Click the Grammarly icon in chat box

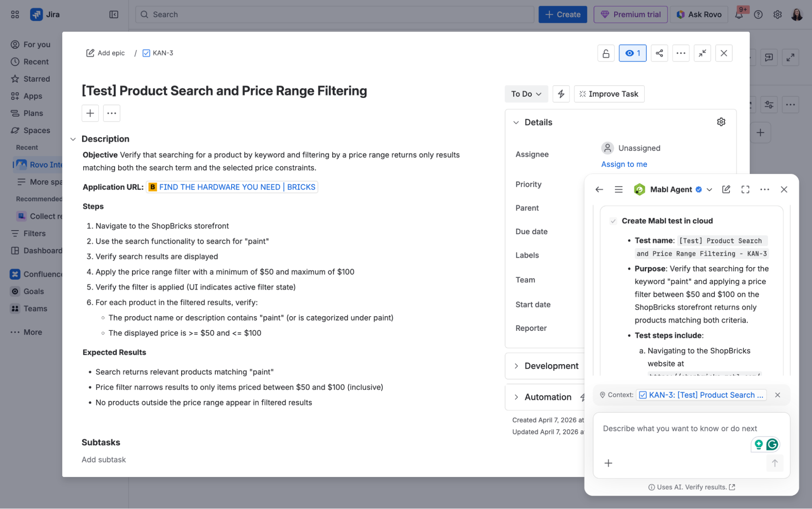coord(772,444)
